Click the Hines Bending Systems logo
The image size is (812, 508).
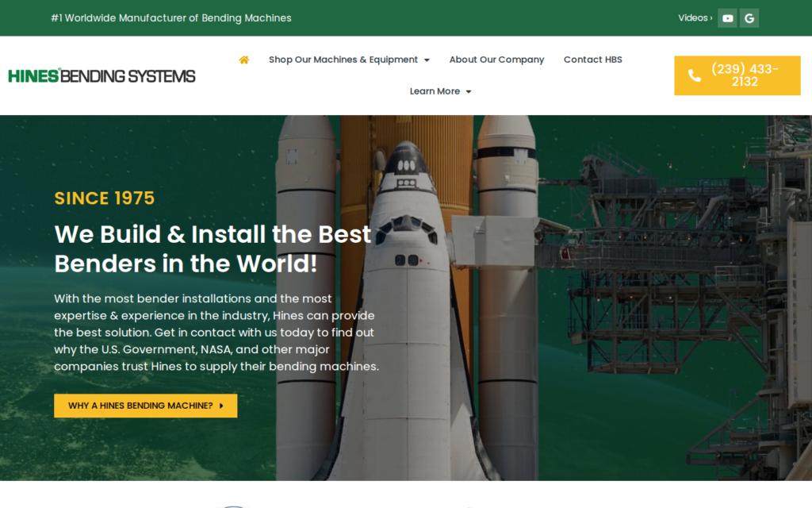click(x=101, y=75)
